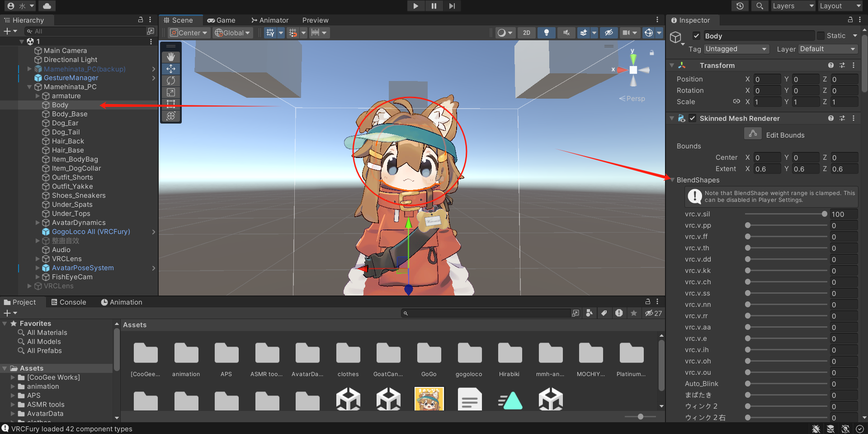Collapse BlendShapes foldout

click(673, 180)
